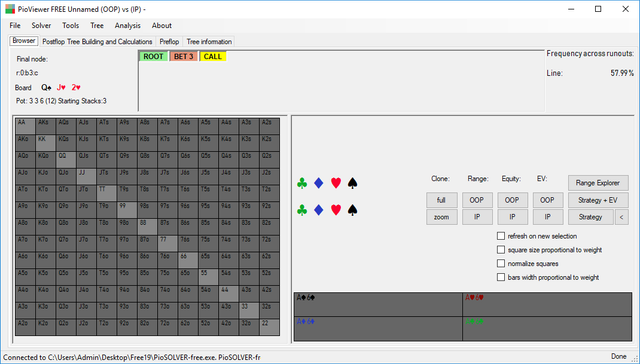The width and height of the screenshot is (640, 364).
Task: Click the Strategy + EV button
Action: tap(598, 200)
